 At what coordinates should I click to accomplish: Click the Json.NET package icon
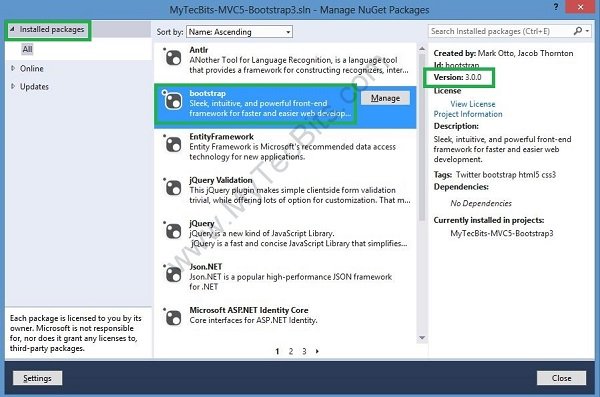(x=173, y=274)
